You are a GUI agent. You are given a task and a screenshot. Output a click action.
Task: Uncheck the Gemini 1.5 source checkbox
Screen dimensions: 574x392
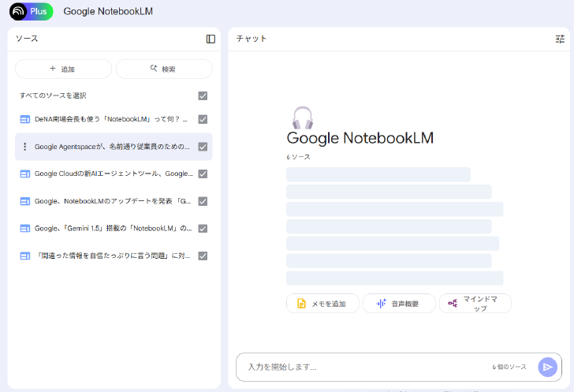click(x=203, y=229)
